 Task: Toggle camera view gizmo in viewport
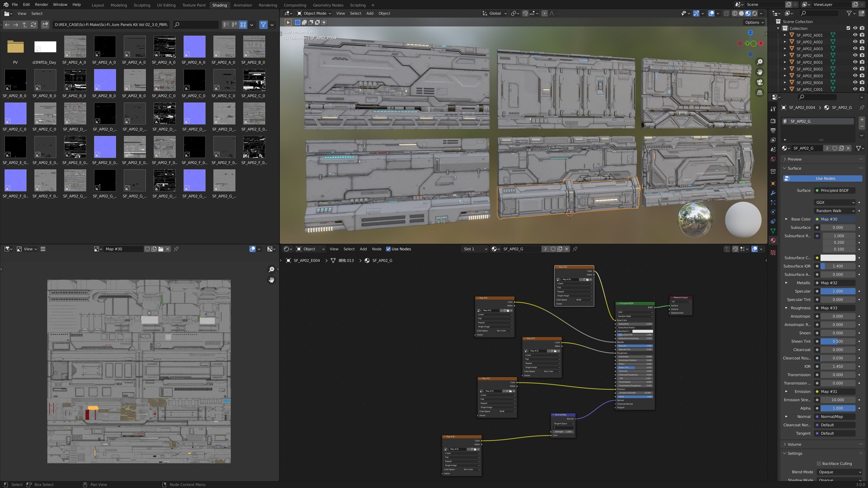pyautogui.click(x=760, y=82)
